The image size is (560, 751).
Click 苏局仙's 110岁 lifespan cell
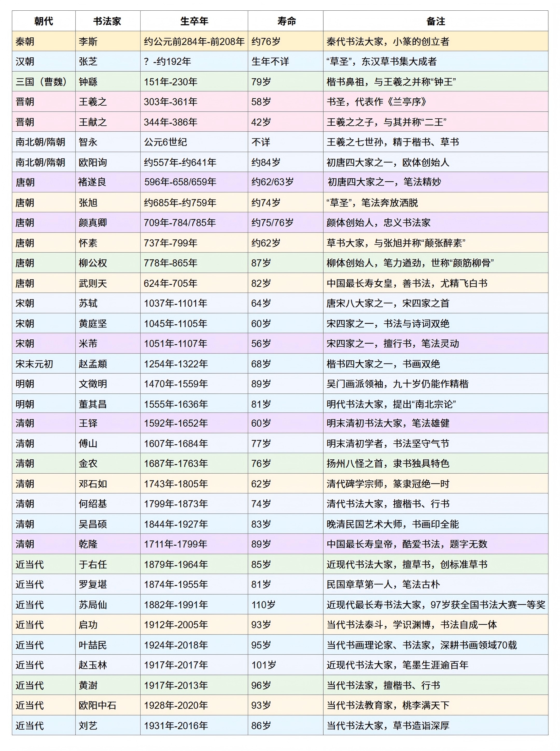tap(263, 604)
